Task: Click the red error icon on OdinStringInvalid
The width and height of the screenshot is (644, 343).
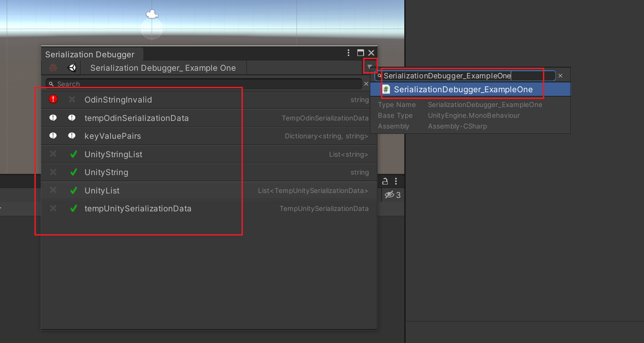Action: click(53, 99)
